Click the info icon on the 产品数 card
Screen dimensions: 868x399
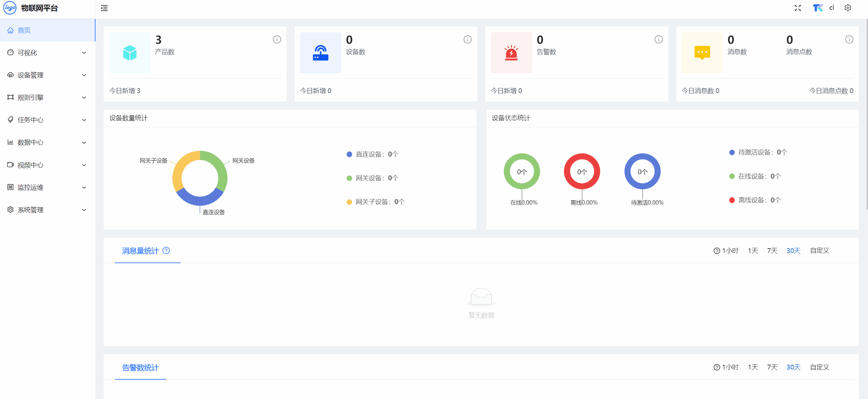277,40
